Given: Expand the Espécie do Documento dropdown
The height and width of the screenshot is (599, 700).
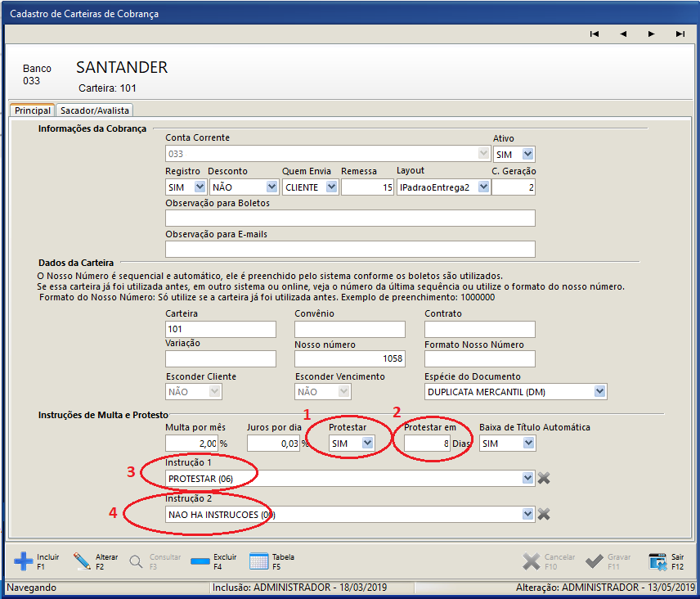Looking at the screenshot, I should click(599, 392).
